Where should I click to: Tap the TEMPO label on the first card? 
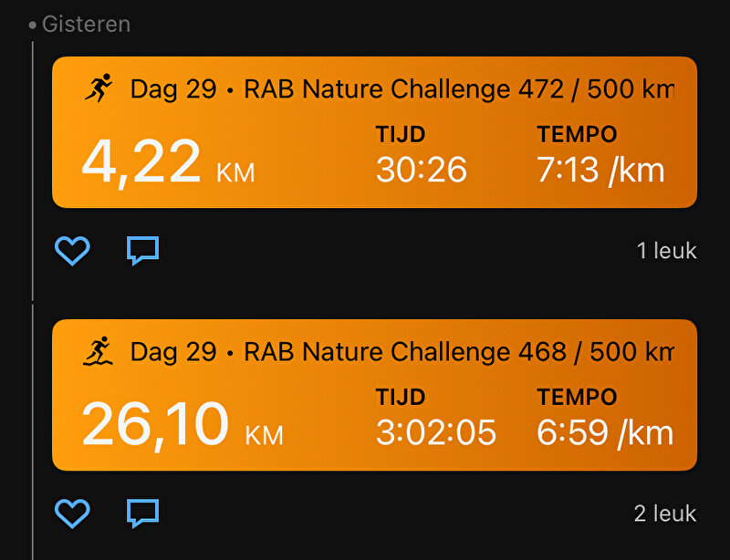tap(577, 134)
